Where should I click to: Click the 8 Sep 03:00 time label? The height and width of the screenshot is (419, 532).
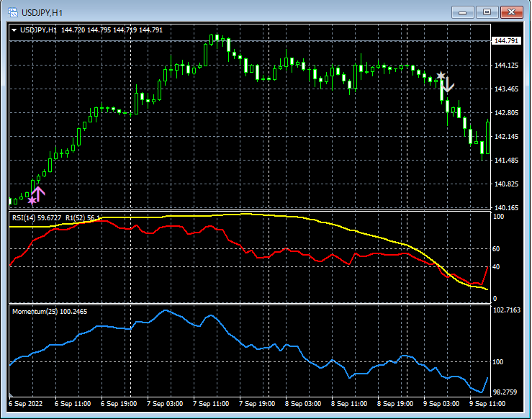[303, 404]
